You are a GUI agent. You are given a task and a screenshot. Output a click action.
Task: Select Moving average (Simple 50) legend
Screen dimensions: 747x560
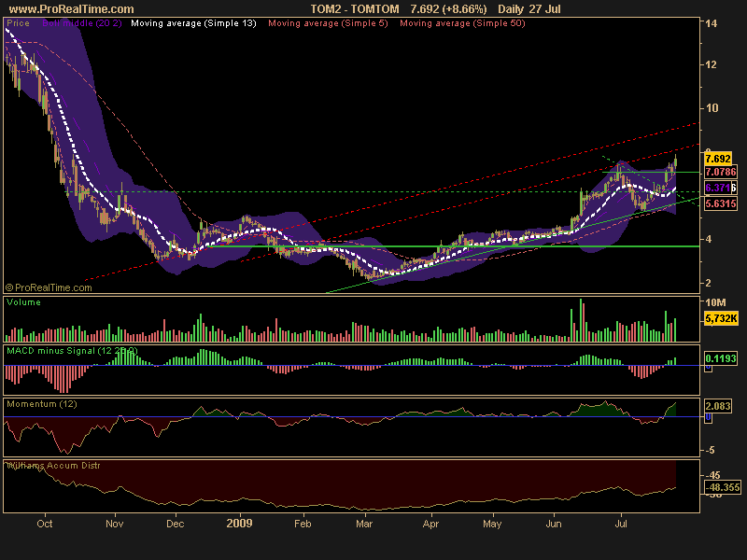pyautogui.click(x=462, y=21)
